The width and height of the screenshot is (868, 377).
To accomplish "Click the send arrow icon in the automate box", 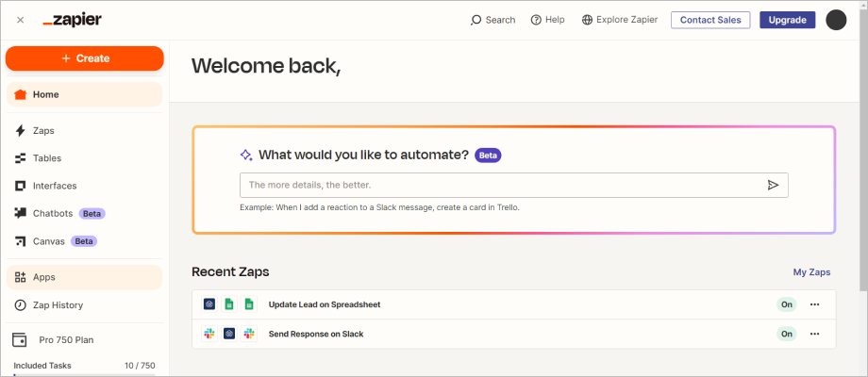I will tap(774, 185).
